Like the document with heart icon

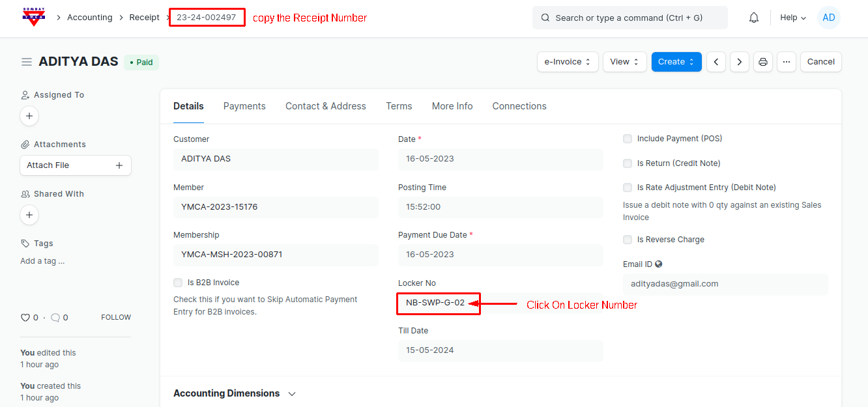click(x=25, y=318)
